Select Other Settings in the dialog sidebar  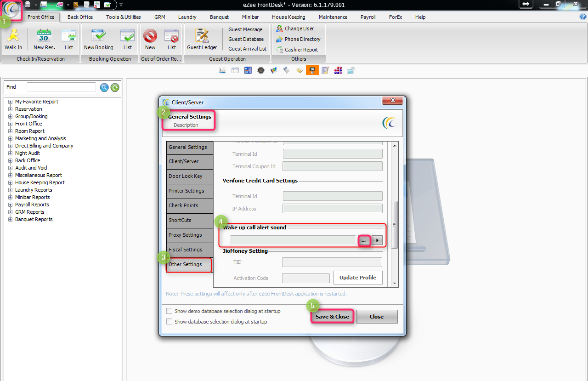pyautogui.click(x=189, y=265)
